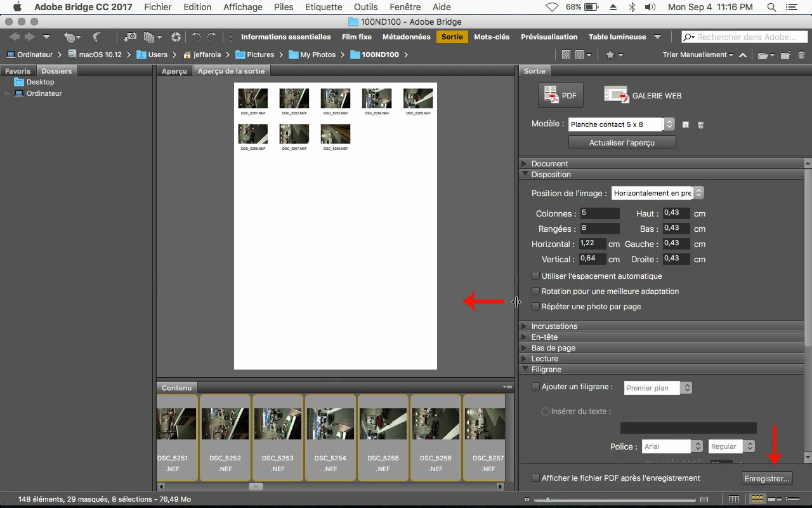Check Répéter une photo par page
The image size is (812, 508).
click(536, 307)
